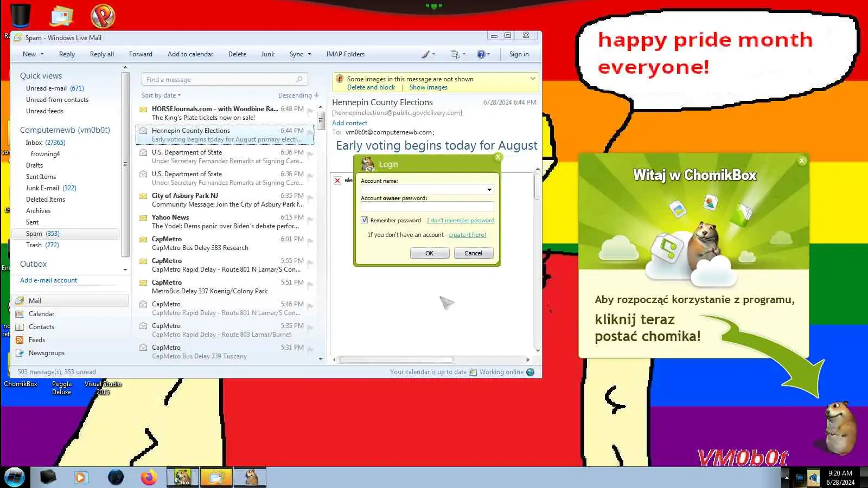
Task: Click the Delete and block link
Action: tap(371, 87)
